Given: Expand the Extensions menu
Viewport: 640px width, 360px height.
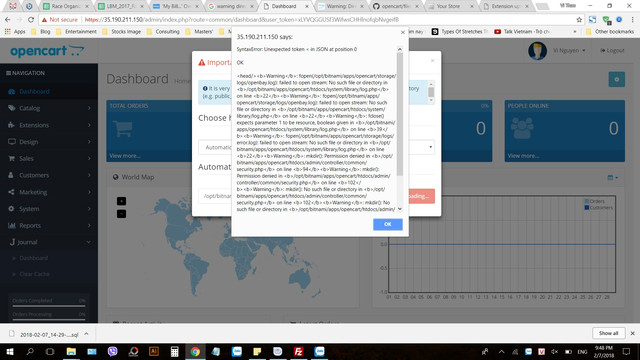Looking at the screenshot, I should 49,125.
